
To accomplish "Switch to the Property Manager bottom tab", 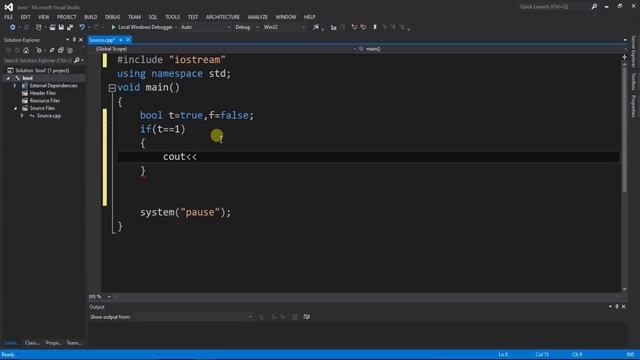I will click(x=53, y=343).
